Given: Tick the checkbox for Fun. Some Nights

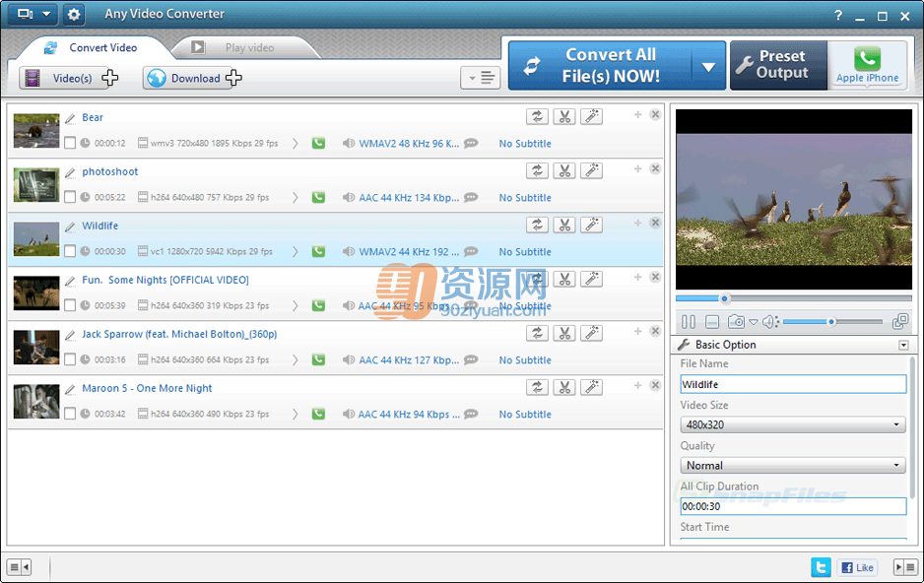Looking at the screenshot, I should pos(70,305).
